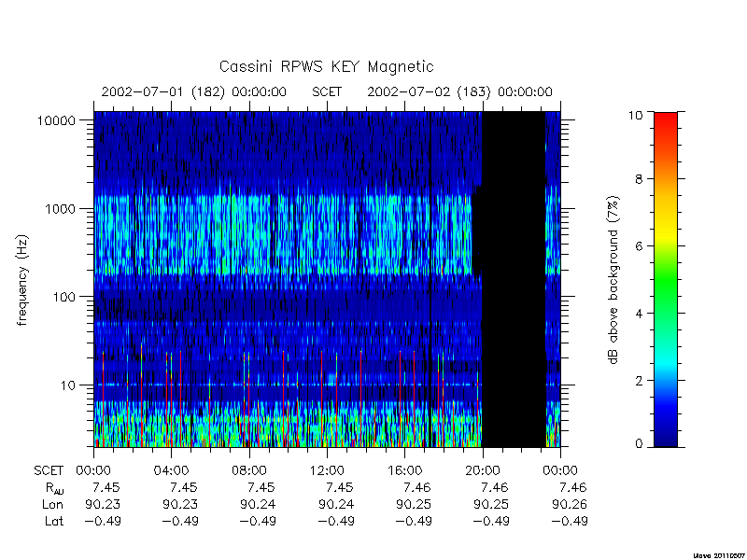Select the start date '2002-07-01 (182) 00:00:00'

pyautogui.click(x=194, y=91)
